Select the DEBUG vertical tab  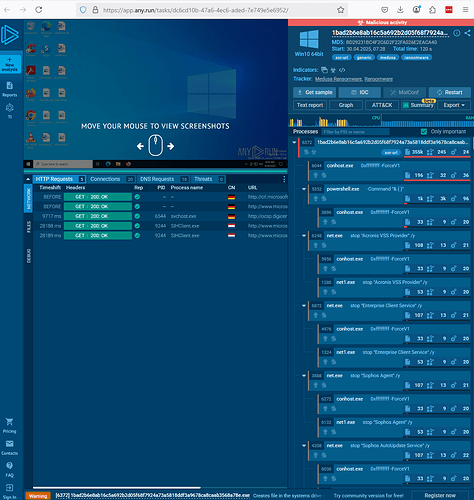pyautogui.click(x=28, y=256)
